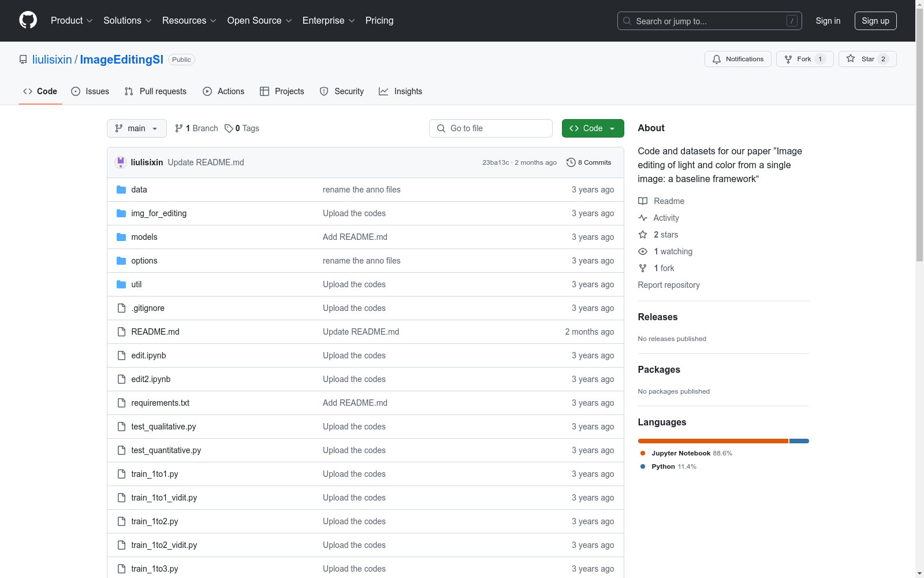Click the fork count badge showing 1
This screenshot has width=924, height=578.
click(820, 59)
